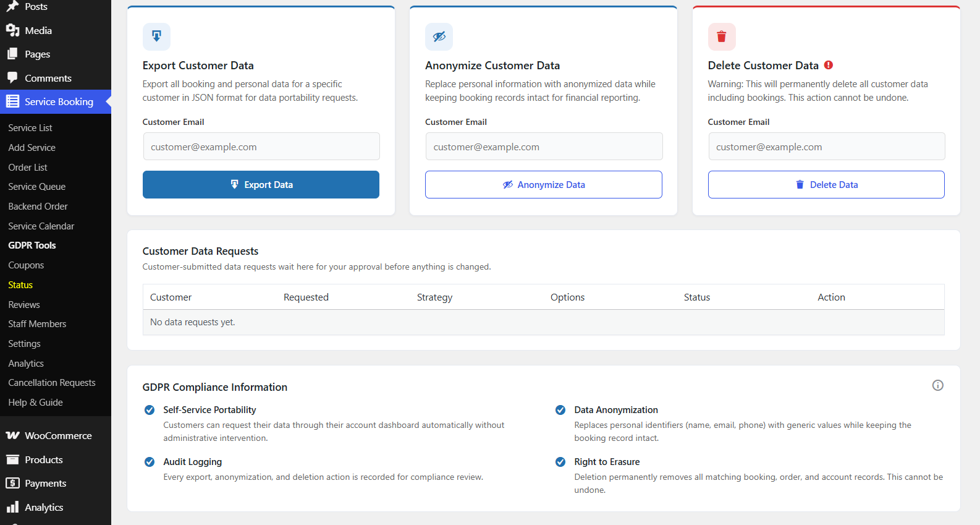This screenshot has height=525, width=980.
Task: Click the Anonymize Data button
Action: (x=544, y=184)
